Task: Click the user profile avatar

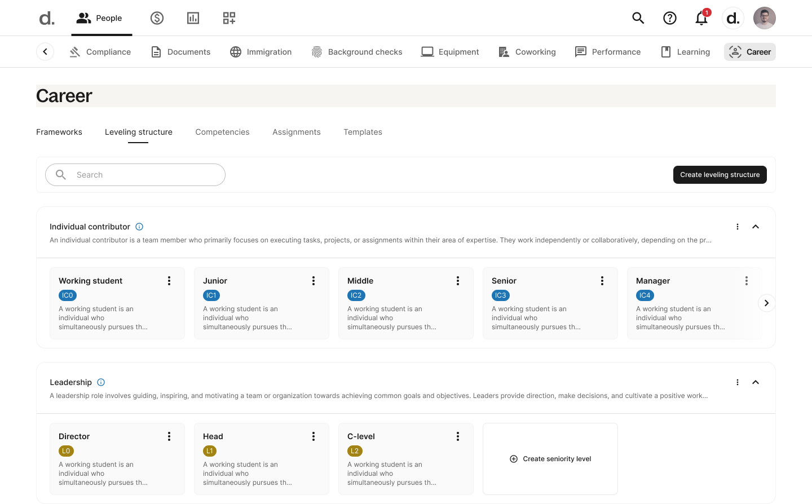Action: point(764,18)
